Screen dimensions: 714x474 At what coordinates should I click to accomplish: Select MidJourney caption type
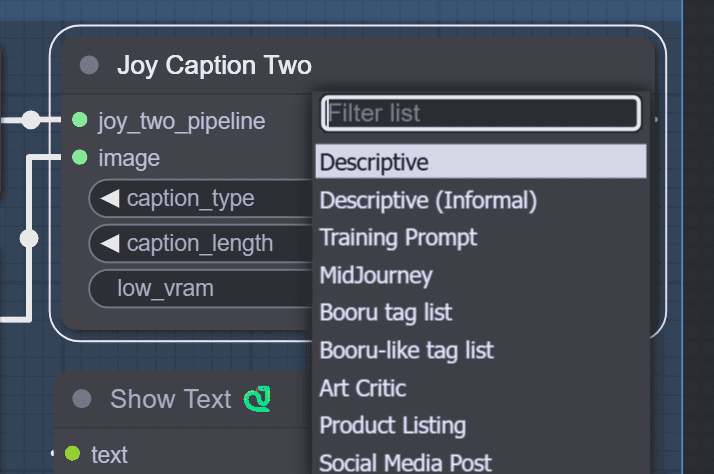tap(481, 275)
